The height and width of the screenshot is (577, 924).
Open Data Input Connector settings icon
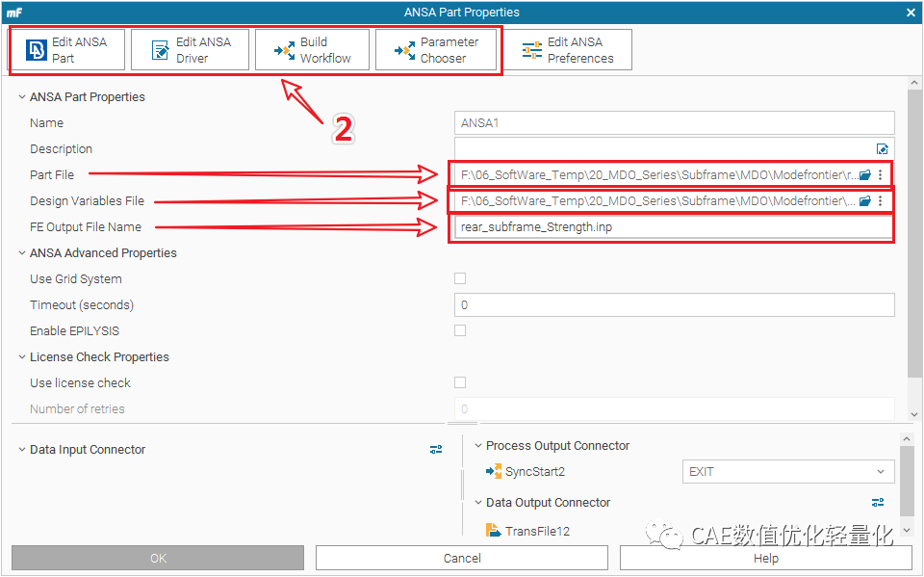point(436,450)
